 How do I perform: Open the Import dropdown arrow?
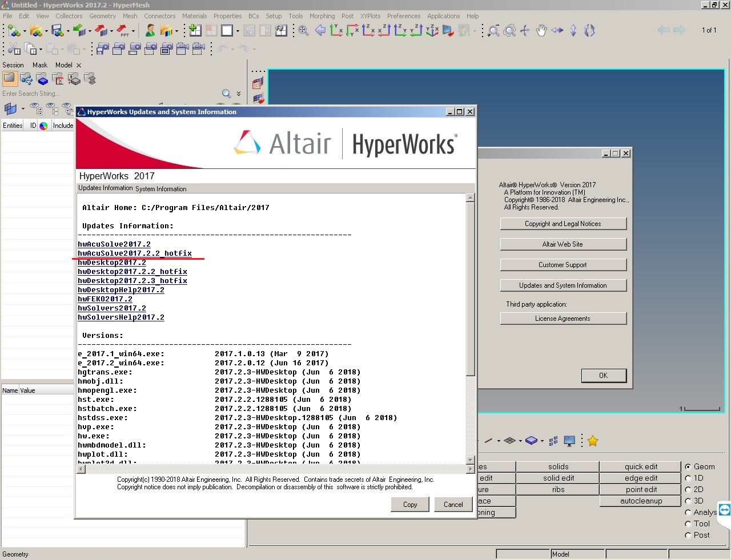point(90,31)
